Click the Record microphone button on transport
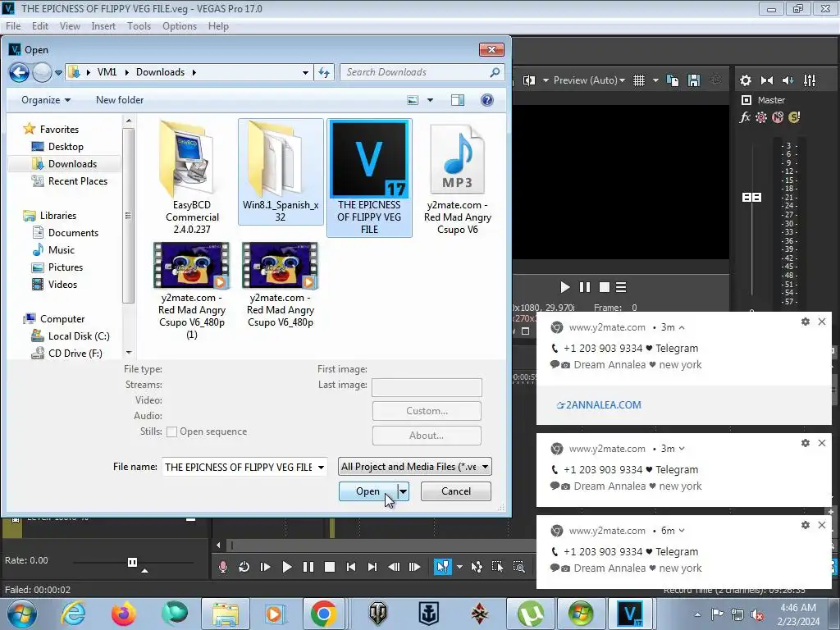 point(223,567)
